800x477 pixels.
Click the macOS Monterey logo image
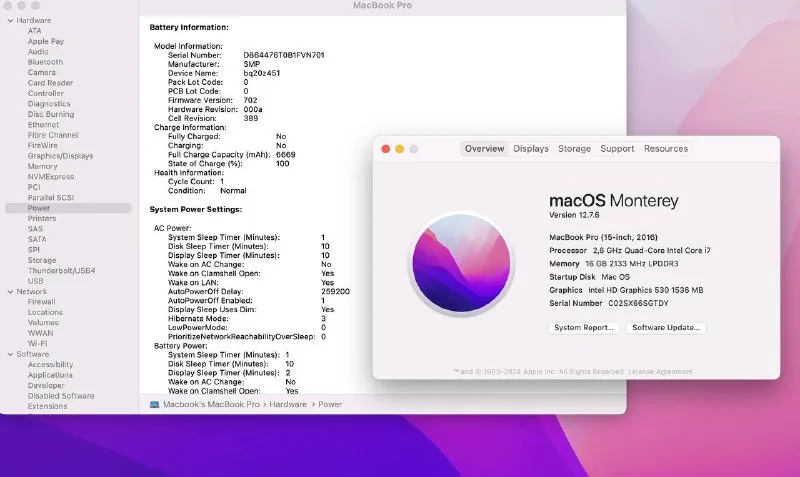pyautogui.click(x=461, y=263)
